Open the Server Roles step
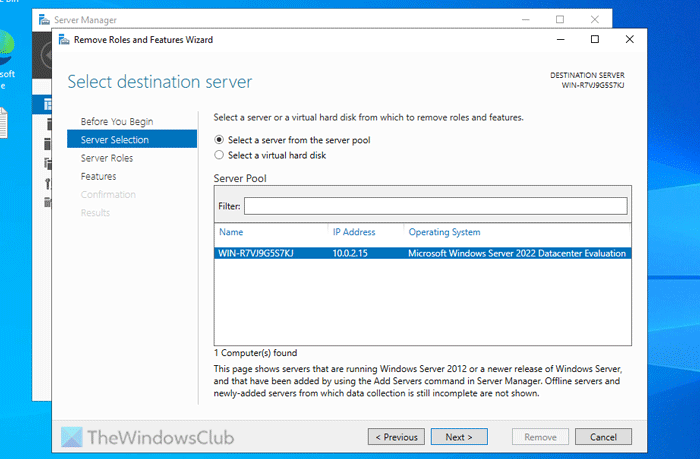 pos(107,158)
